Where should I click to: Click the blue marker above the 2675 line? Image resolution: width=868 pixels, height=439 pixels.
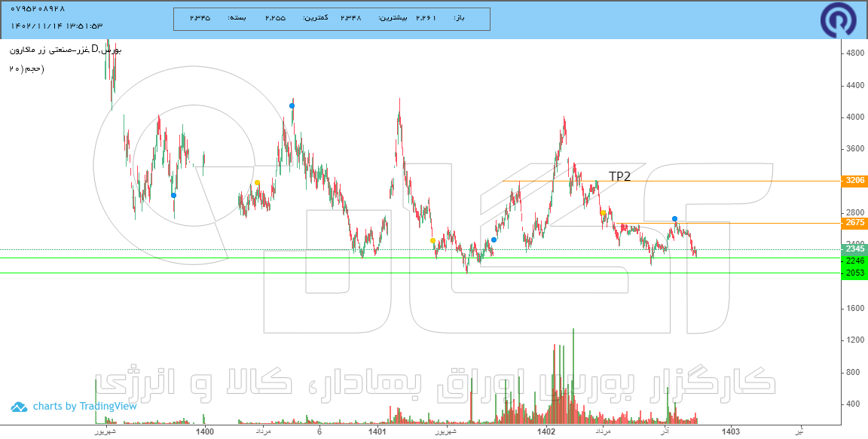pyautogui.click(x=674, y=219)
